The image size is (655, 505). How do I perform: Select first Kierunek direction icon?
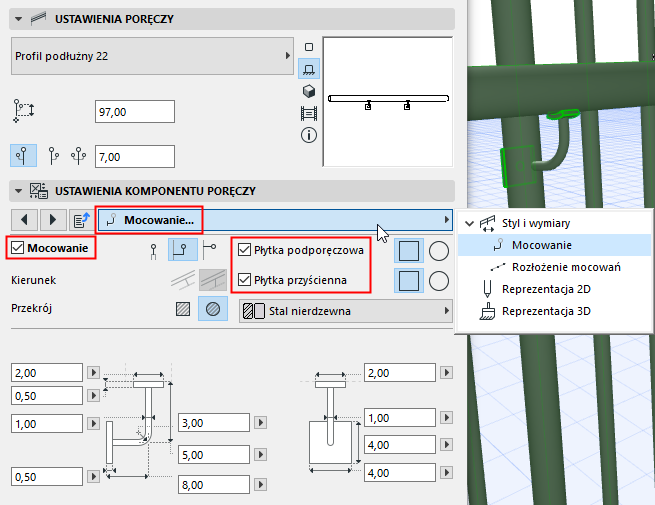coord(183,280)
